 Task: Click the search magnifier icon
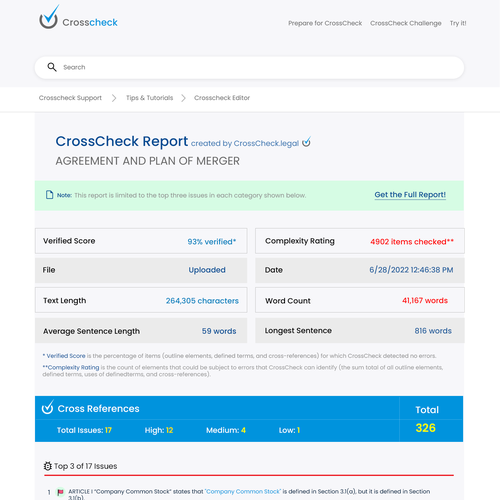52,67
